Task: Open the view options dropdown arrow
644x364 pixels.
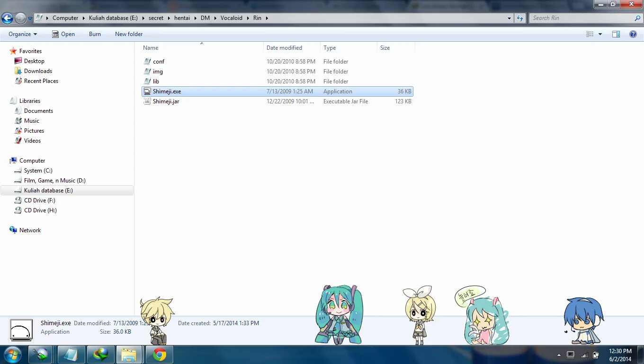Action: pos(600,34)
